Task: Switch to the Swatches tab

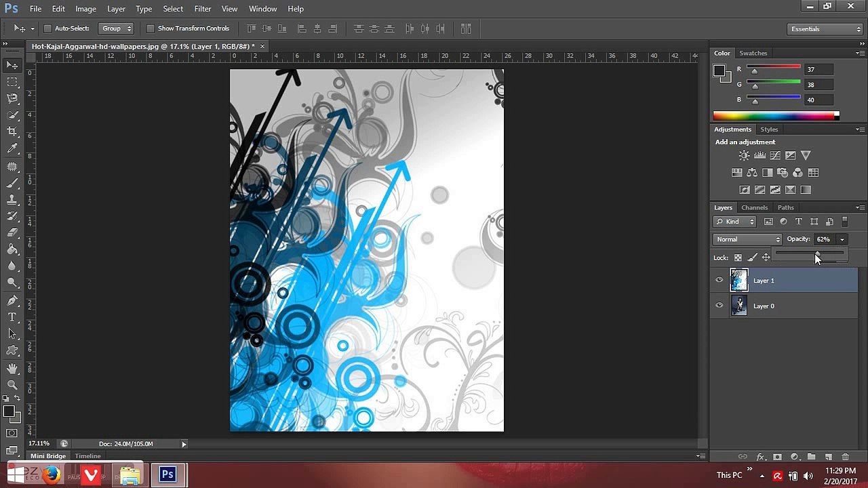Action: point(753,53)
